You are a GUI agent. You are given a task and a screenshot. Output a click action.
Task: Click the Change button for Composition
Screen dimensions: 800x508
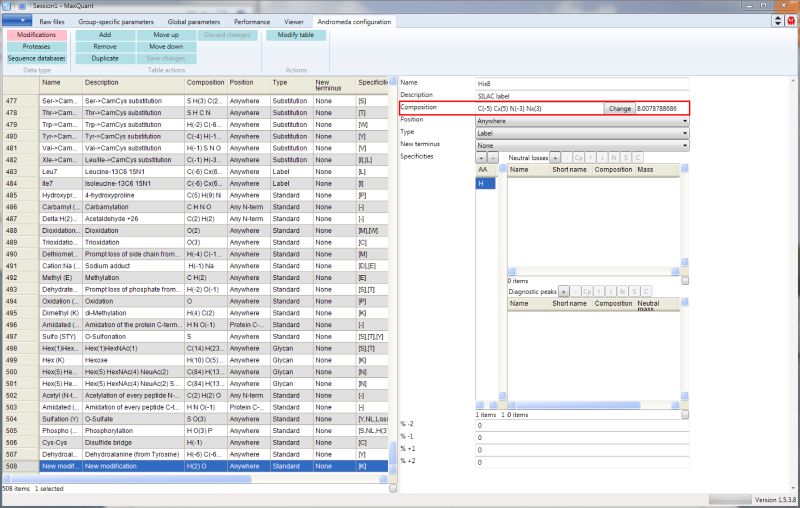[620, 109]
